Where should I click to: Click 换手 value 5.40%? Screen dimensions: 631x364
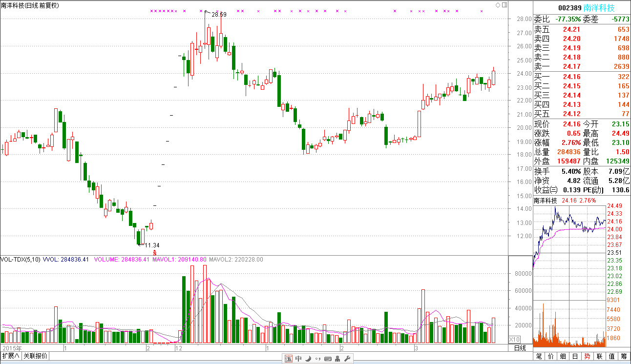[x=571, y=171]
